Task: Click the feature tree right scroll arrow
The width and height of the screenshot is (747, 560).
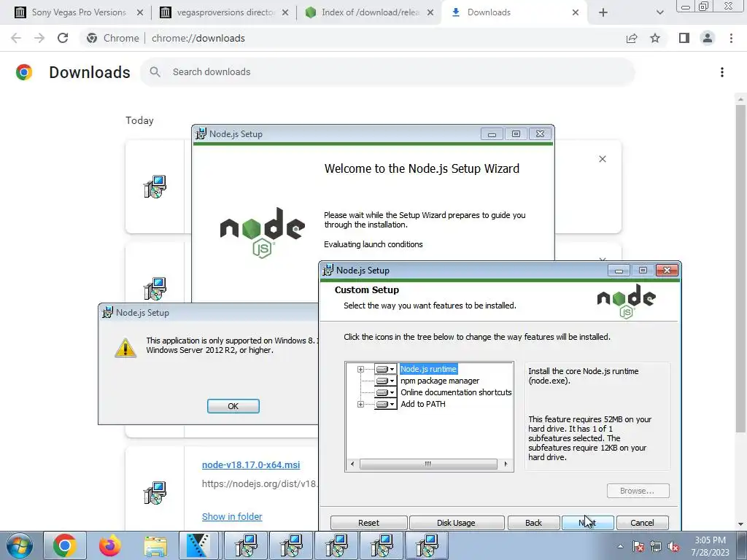Action: click(x=506, y=464)
